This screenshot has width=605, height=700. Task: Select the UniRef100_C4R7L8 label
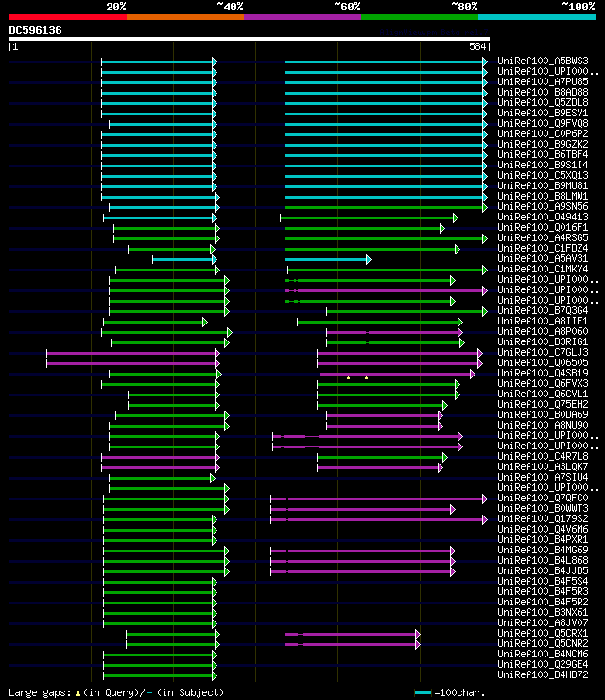point(543,457)
